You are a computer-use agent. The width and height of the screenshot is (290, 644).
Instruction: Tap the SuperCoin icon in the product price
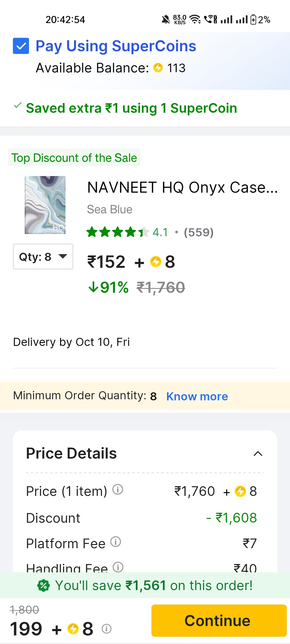tap(156, 262)
